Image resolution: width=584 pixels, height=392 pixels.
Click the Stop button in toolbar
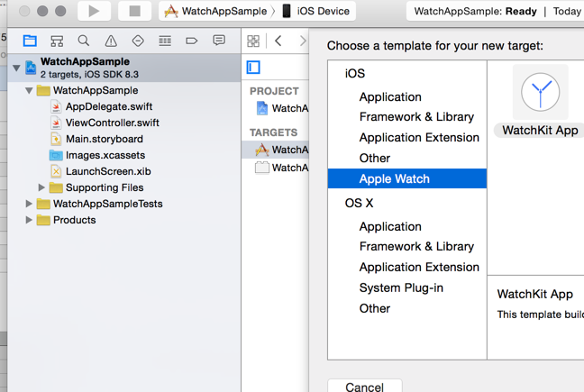tap(134, 12)
